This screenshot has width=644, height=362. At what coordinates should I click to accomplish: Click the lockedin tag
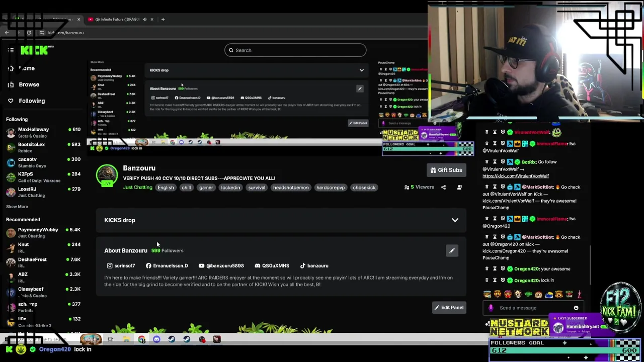[x=230, y=188]
